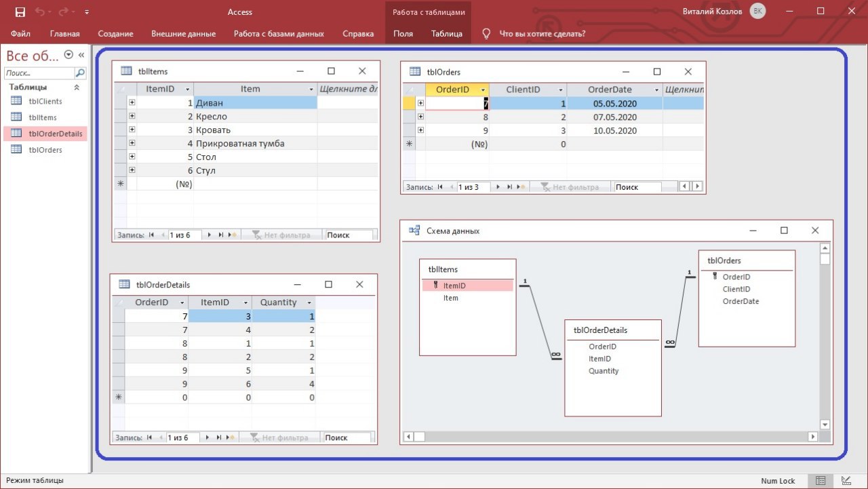Open the Файл menu
Screen dimensions: 868x489
[x=20, y=34]
